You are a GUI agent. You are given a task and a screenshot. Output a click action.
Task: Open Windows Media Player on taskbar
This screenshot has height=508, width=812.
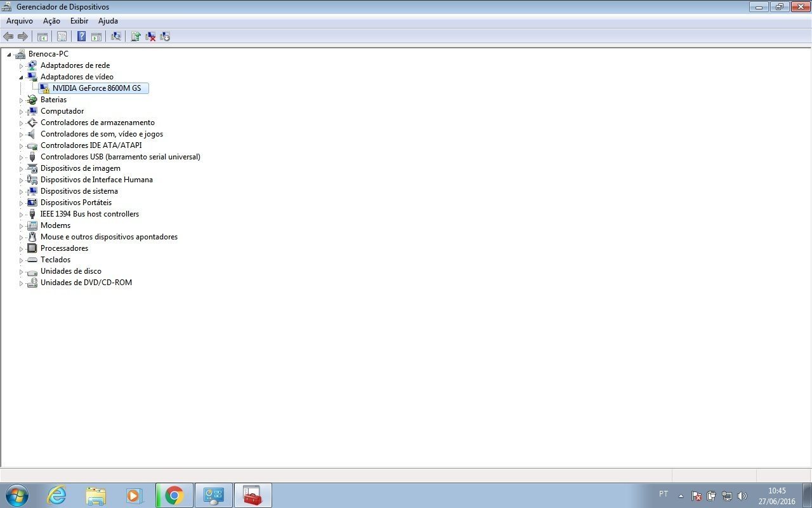[x=134, y=495]
